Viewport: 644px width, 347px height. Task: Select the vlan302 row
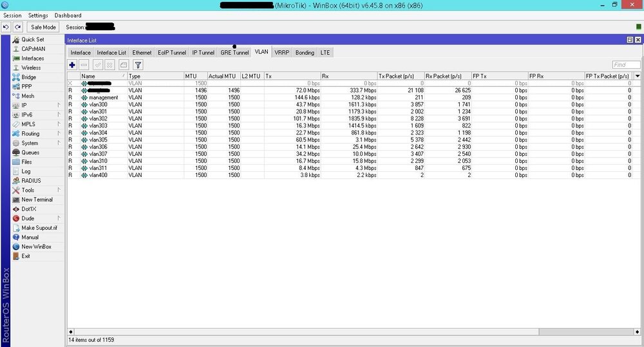click(99, 118)
